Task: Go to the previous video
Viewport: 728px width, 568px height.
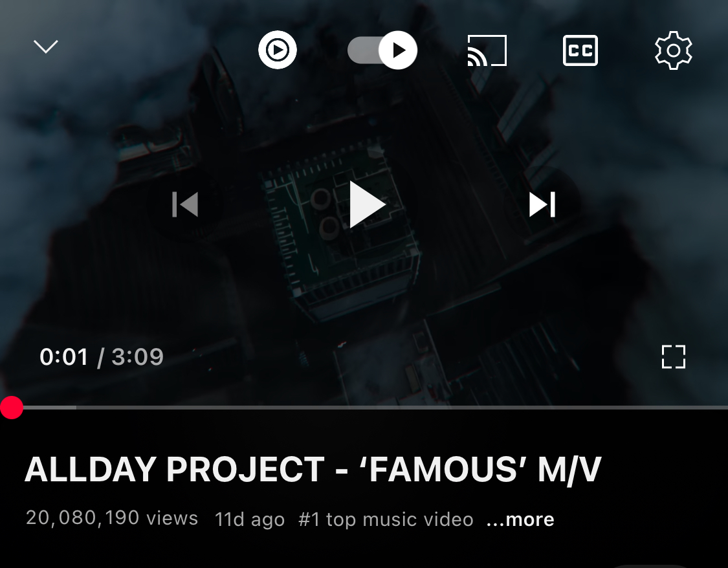Action: pyautogui.click(x=185, y=204)
